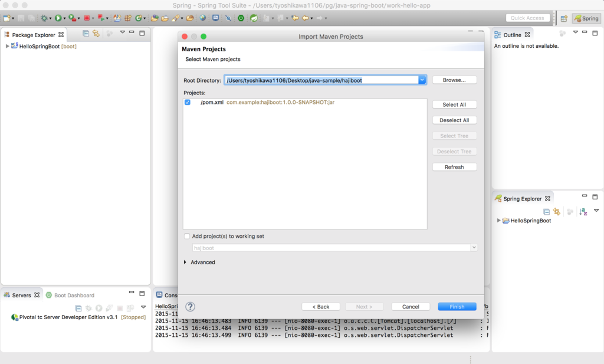The width and height of the screenshot is (604, 364).
Task: Click the New Java Class green C icon
Action: 139,18
